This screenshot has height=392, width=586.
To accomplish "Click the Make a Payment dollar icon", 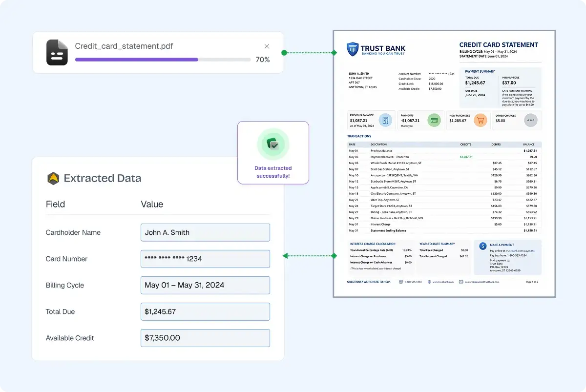I will click(483, 246).
